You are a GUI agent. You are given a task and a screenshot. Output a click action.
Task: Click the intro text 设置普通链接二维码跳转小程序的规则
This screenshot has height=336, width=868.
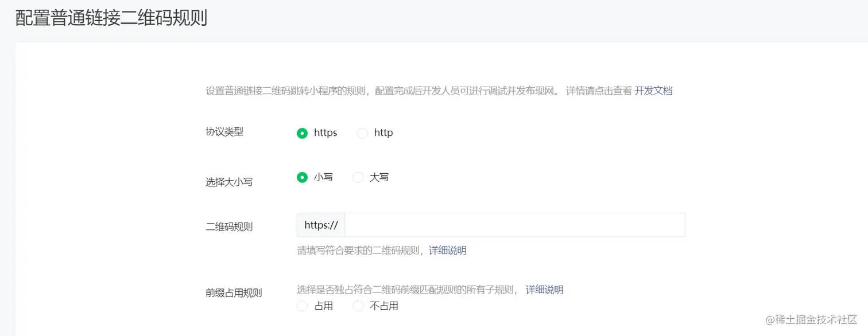[285, 91]
